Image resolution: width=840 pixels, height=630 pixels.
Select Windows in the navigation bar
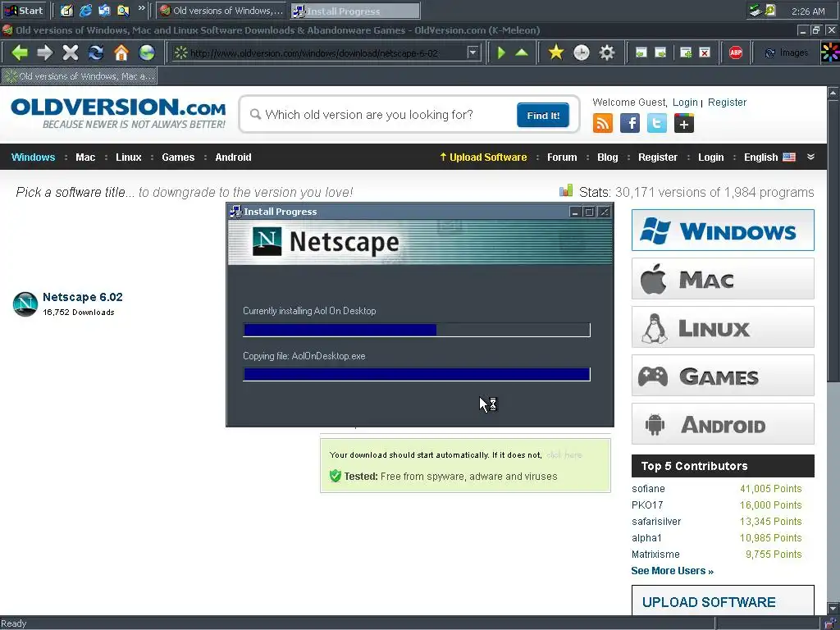[33, 157]
